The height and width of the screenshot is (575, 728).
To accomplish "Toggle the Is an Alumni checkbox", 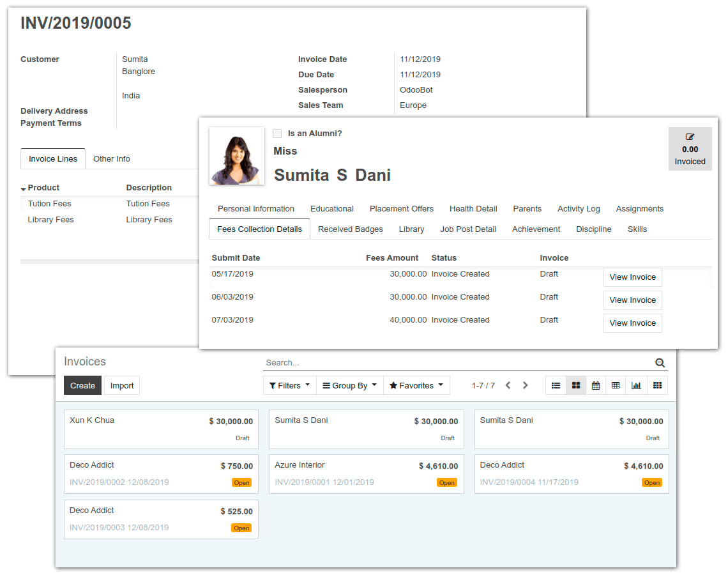I will [x=277, y=134].
